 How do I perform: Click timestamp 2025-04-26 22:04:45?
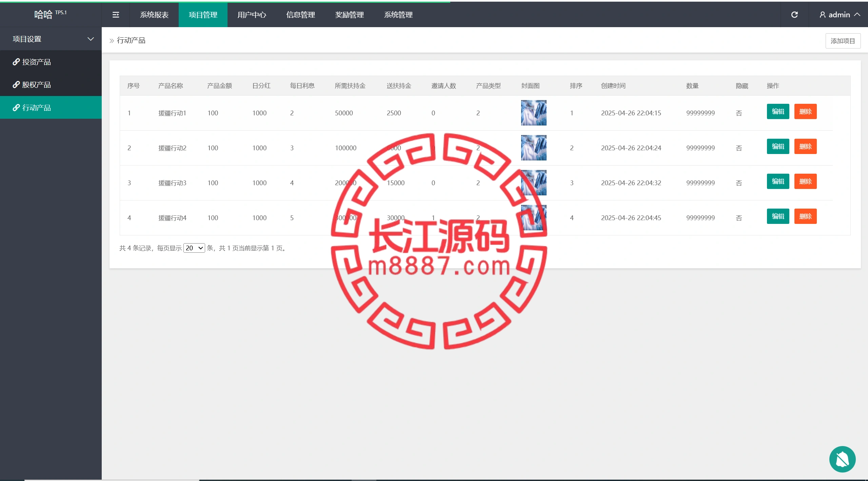click(631, 218)
